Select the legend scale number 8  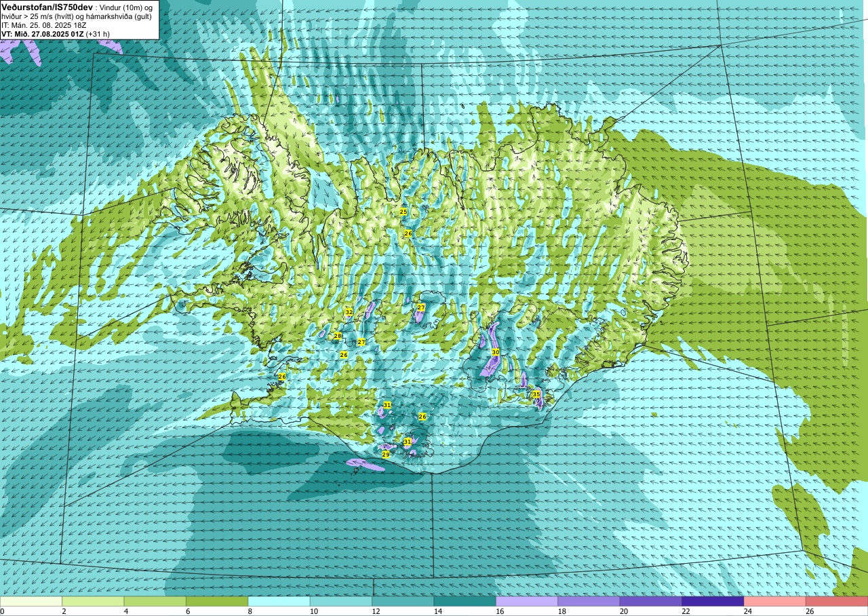[x=250, y=611]
